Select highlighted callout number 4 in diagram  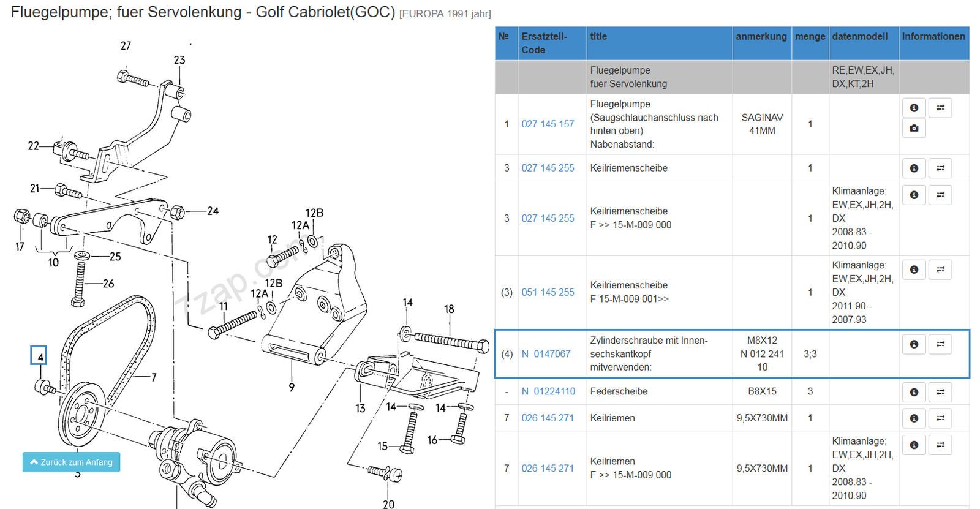coord(39,356)
